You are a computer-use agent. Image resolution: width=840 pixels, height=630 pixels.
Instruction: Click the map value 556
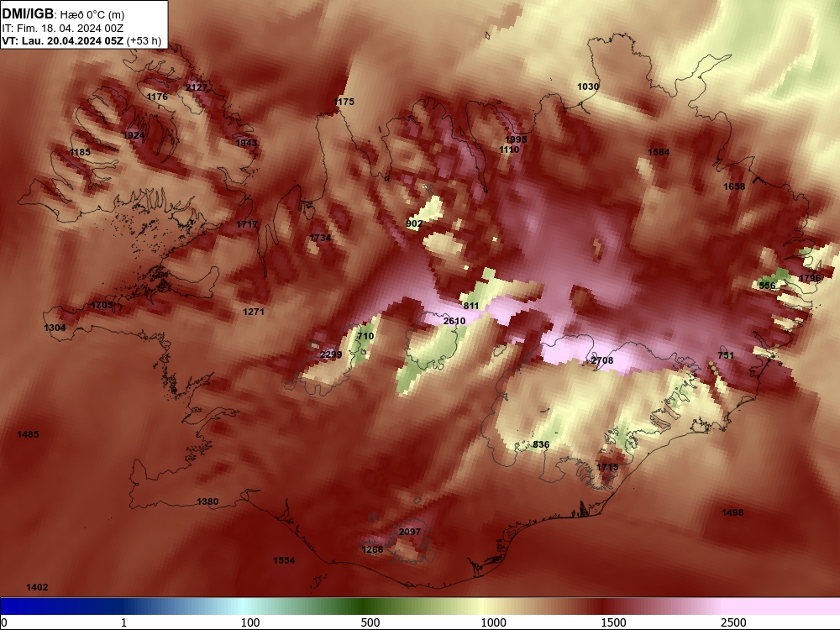(x=767, y=286)
